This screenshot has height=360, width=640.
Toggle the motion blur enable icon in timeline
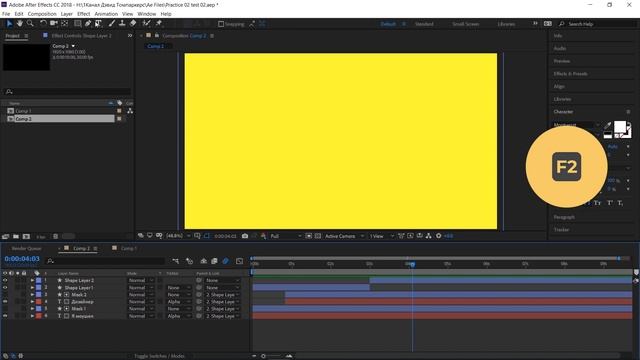[x=226, y=261]
